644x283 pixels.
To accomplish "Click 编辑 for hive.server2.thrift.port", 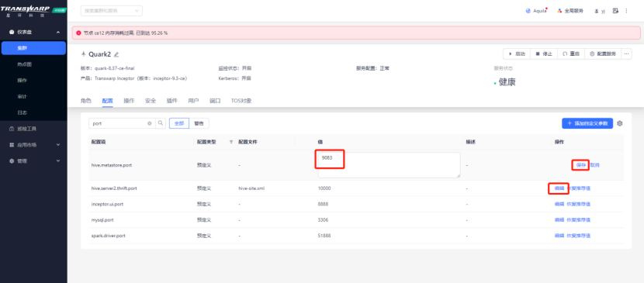I will 559,188.
